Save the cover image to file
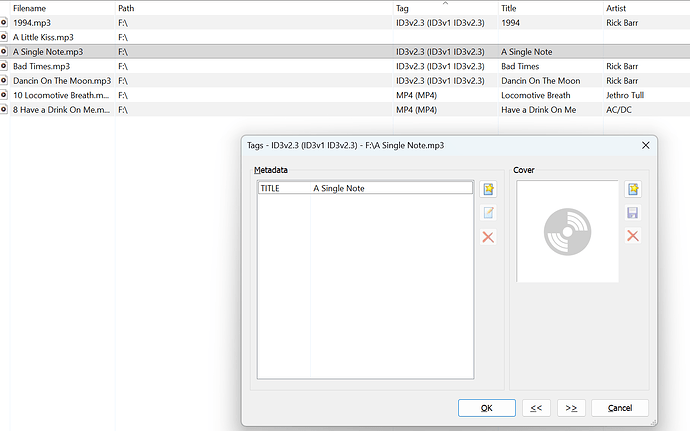Screen dimensions: 690x431 pos(633,213)
